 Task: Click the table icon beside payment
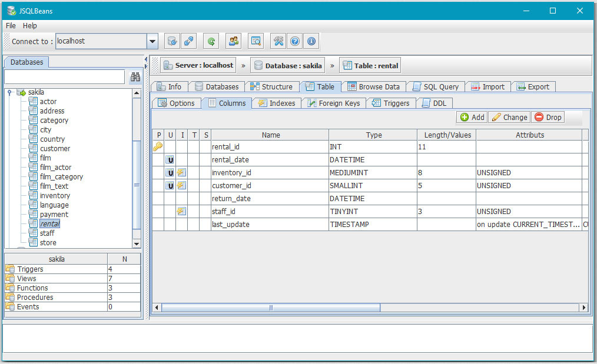click(x=33, y=214)
